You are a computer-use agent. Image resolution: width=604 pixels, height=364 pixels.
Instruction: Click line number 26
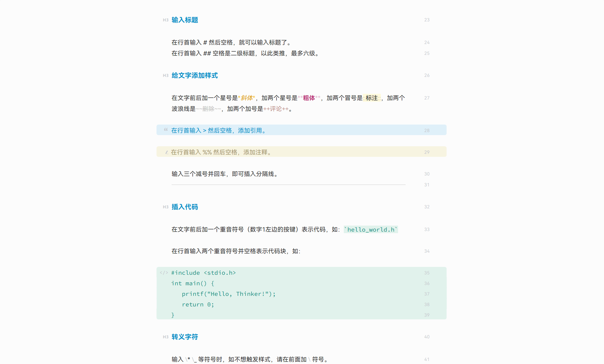[x=427, y=75]
